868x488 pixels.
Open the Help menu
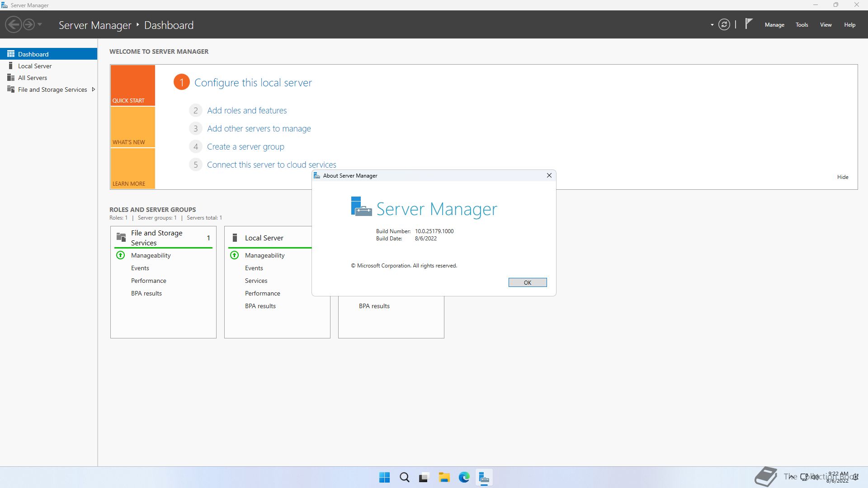coord(849,25)
